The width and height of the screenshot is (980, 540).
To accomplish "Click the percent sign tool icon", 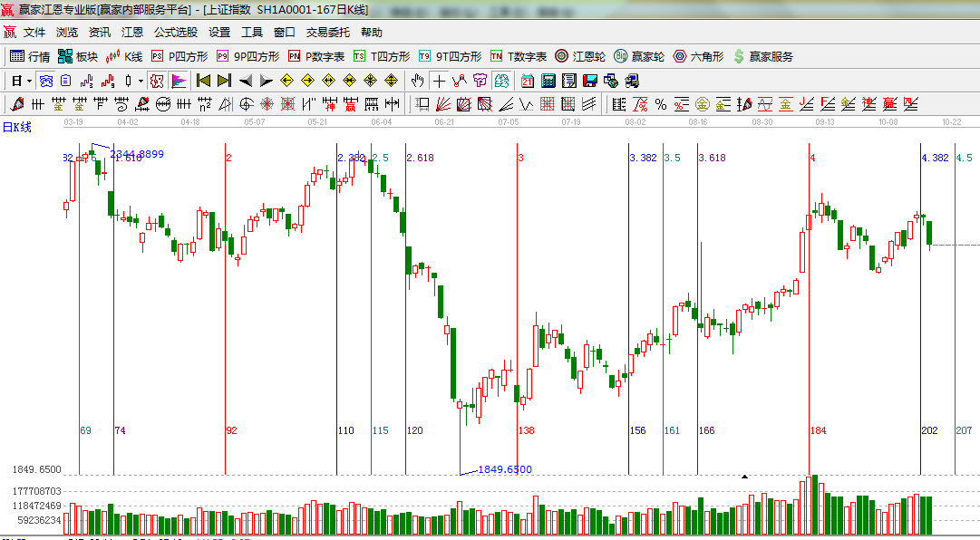I will (x=661, y=104).
